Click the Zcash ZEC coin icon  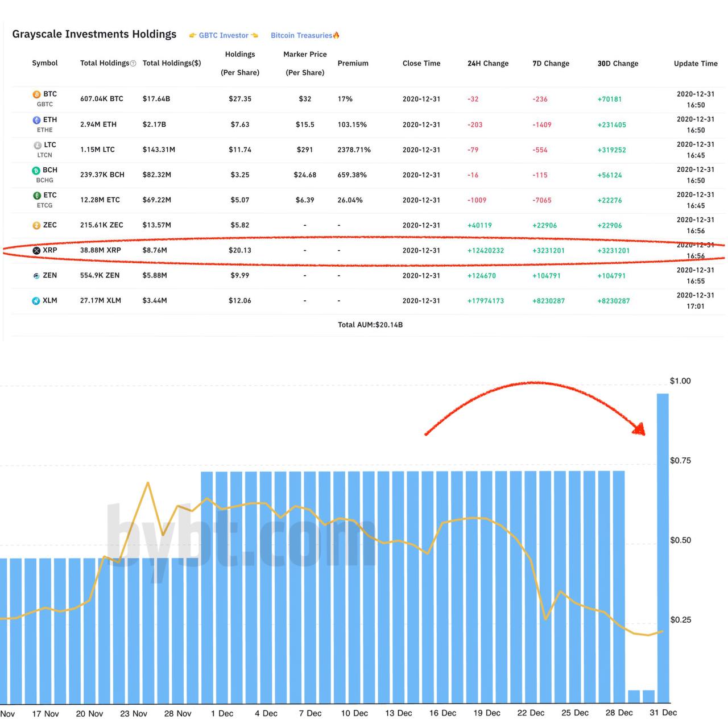(x=36, y=225)
